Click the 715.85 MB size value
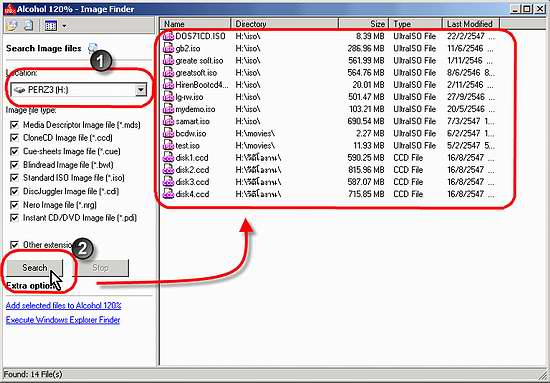 [366, 194]
